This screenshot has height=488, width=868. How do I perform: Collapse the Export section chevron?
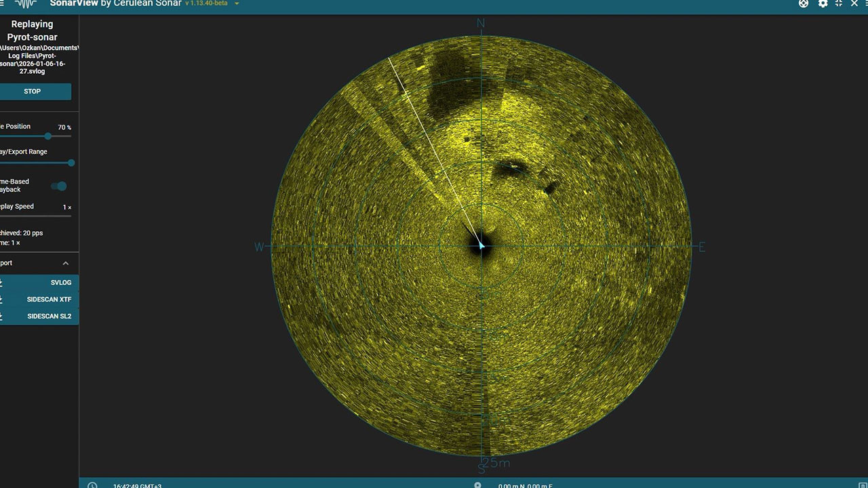66,263
